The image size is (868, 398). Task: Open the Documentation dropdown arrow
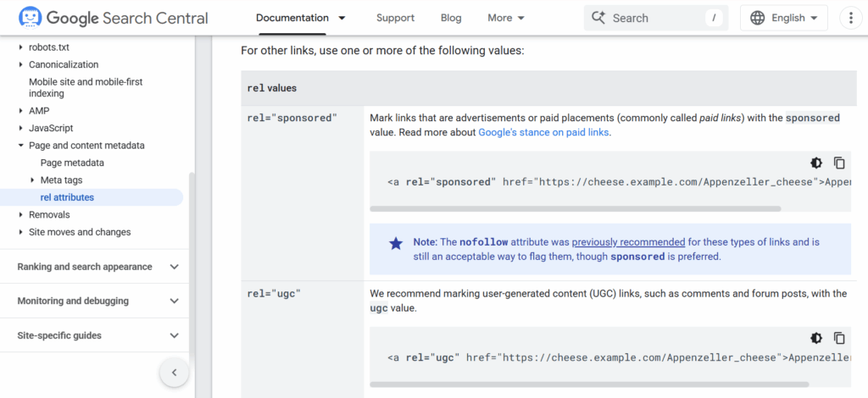(x=342, y=18)
